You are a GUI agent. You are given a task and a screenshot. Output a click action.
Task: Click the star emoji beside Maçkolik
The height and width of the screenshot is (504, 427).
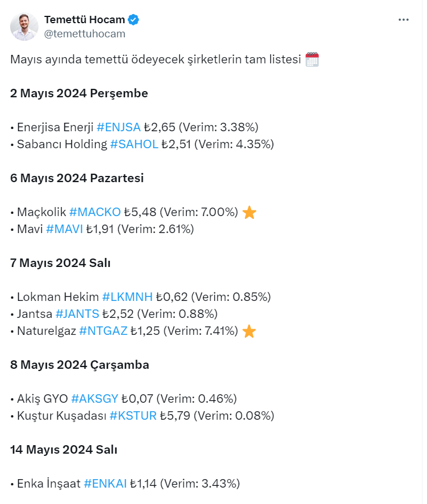pyautogui.click(x=249, y=213)
